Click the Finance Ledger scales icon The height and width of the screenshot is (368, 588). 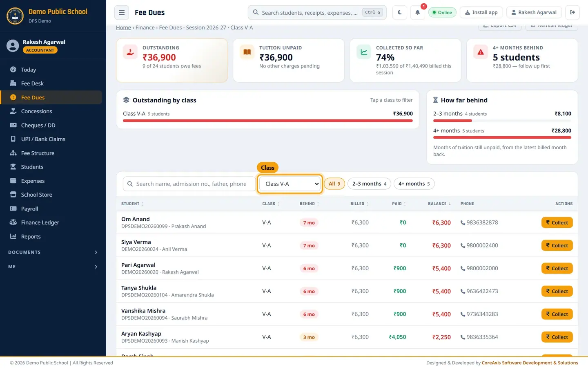click(x=13, y=222)
